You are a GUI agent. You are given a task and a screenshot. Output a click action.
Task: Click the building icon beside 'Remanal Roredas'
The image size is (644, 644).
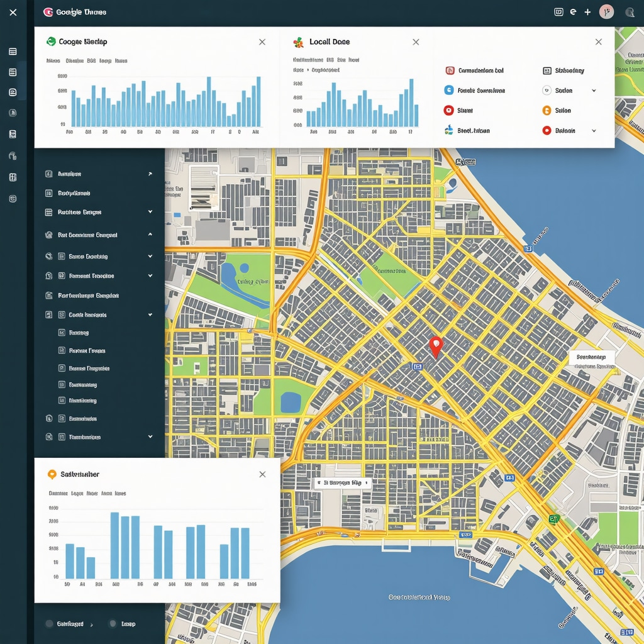pos(49,275)
